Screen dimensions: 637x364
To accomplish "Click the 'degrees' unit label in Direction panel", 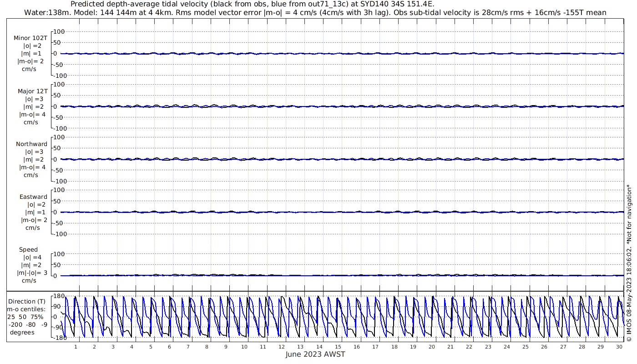I will click(22, 332).
